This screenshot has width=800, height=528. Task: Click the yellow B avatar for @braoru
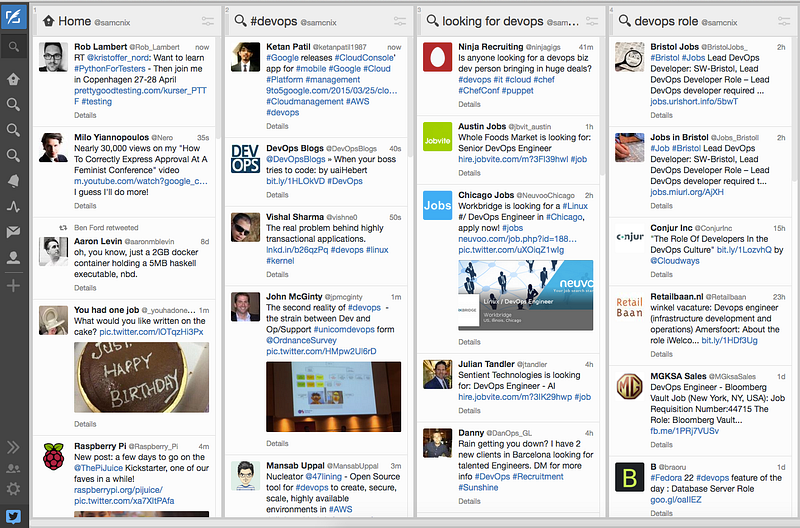[630, 477]
